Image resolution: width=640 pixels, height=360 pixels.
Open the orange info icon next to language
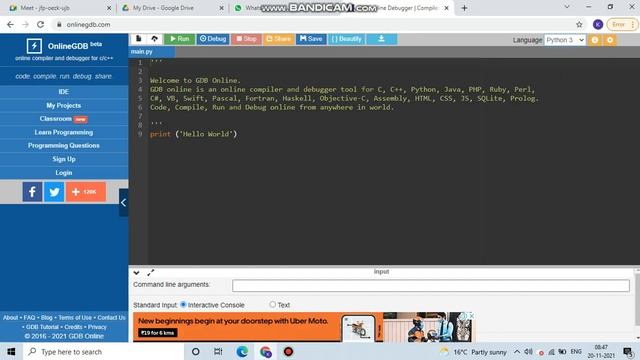[x=595, y=40]
